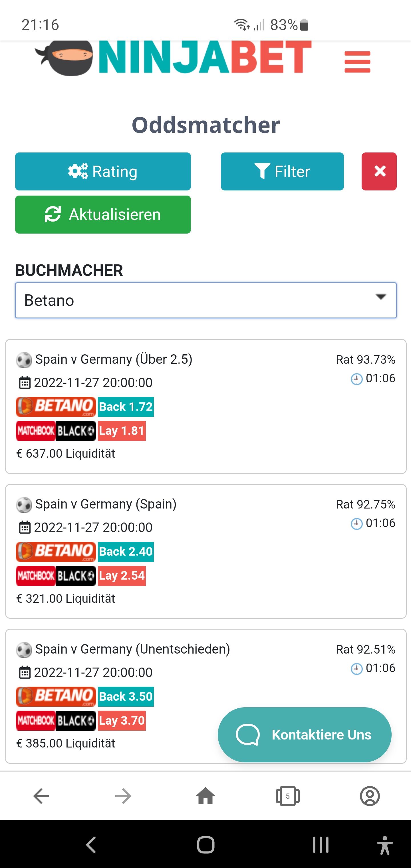This screenshot has height=868, width=411.
Task: Tap Android accessibility shortcut icon
Action: point(385,845)
